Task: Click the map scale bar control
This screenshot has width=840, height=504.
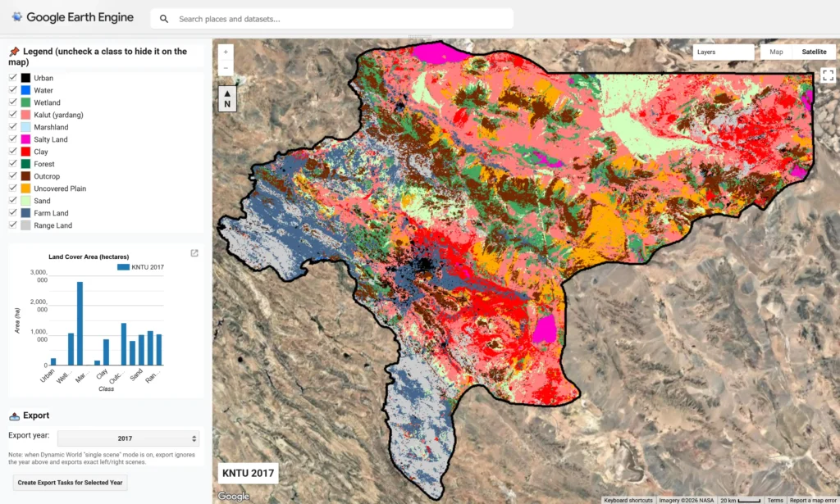Action: click(x=741, y=500)
